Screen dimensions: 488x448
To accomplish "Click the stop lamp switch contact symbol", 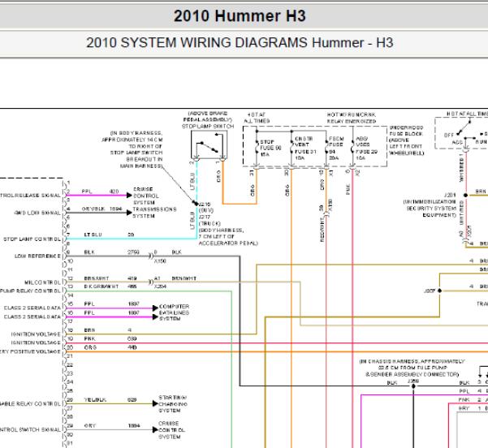I will pos(209,144).
